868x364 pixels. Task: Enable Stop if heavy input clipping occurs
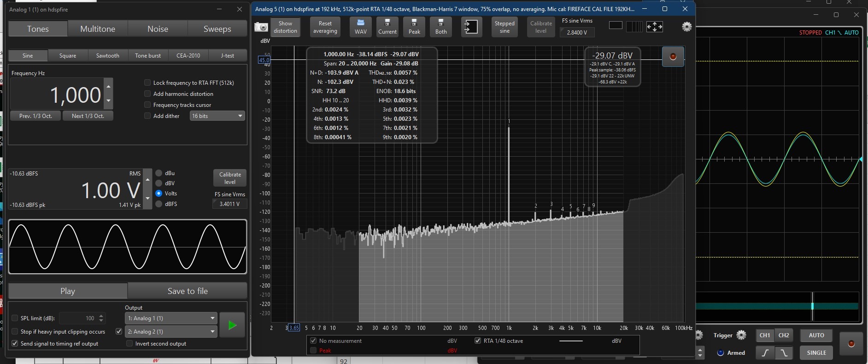tap(15, 331)
